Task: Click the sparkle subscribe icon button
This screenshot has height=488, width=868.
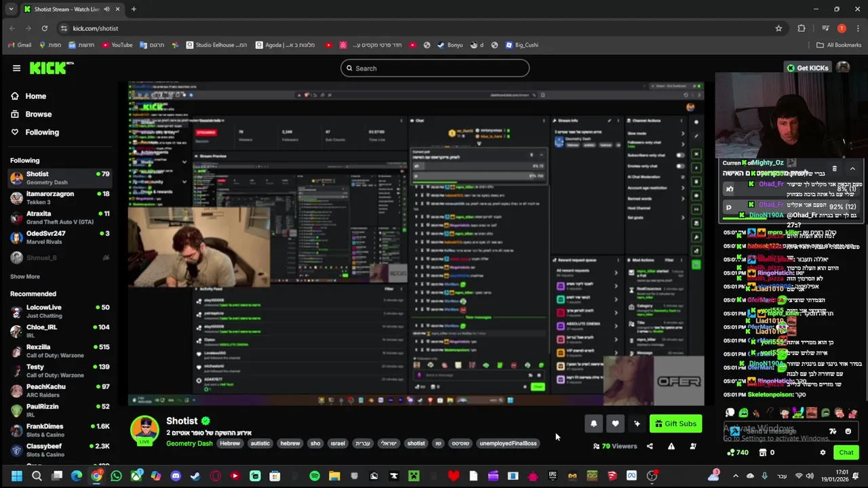Action: coord(637,424)
